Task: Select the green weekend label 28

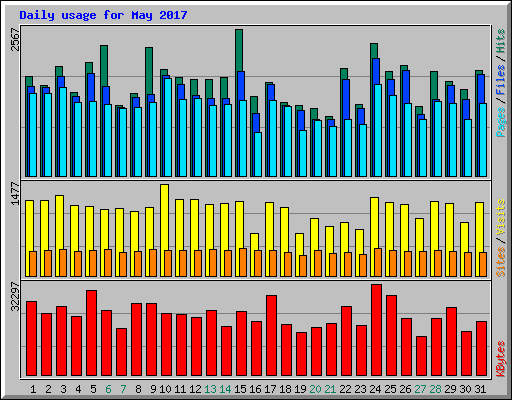Action: tap(435, 389)
